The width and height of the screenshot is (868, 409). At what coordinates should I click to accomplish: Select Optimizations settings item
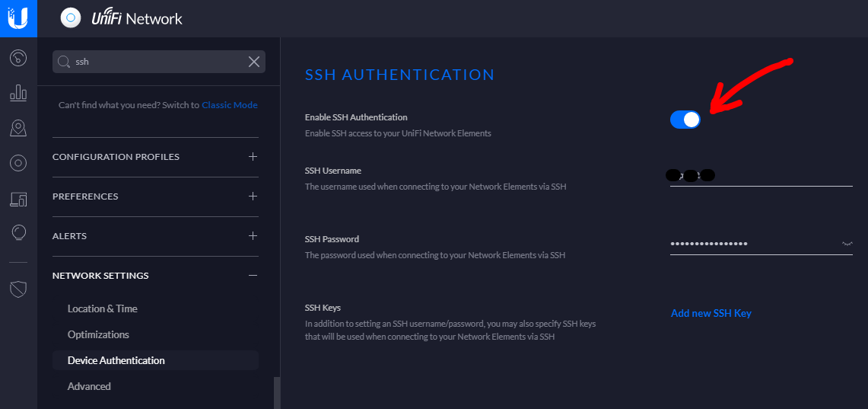[98, 334]
